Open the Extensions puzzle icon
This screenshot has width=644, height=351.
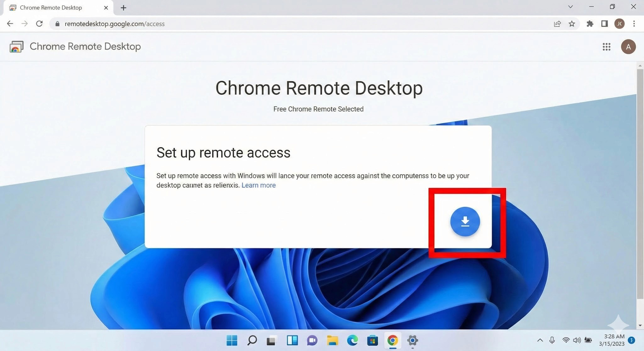(x=590, y=24)
